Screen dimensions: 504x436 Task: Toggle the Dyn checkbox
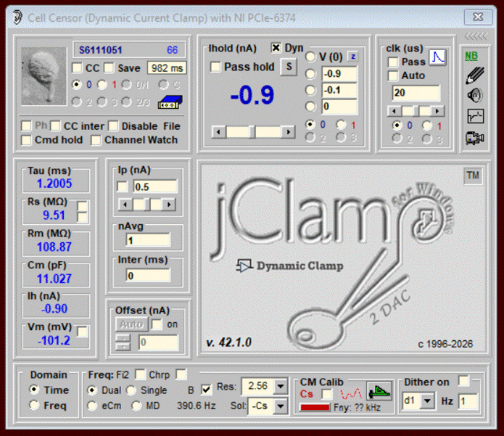276,48
